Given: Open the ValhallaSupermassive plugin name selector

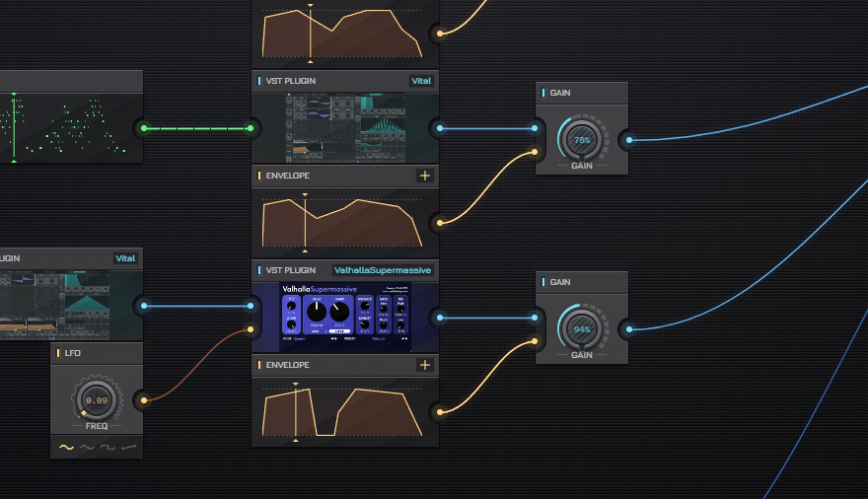Looking at the screenshot, I should (x=383, y=270).
